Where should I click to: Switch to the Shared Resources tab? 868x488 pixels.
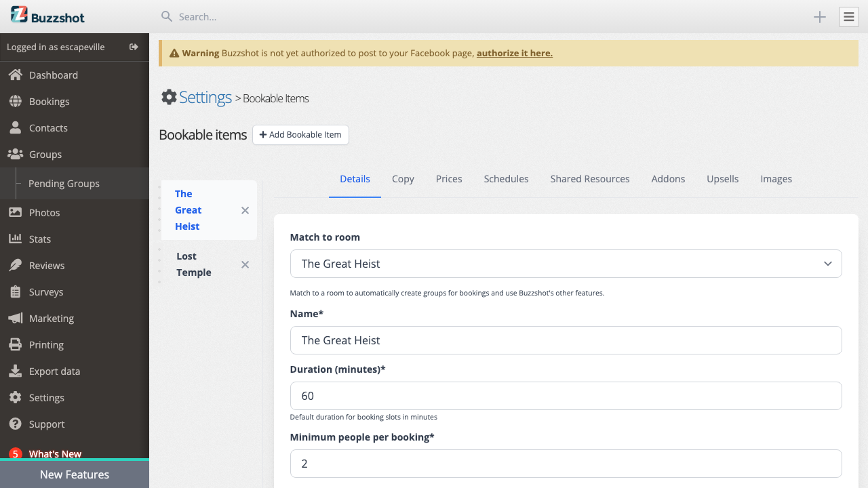point(589,179)
